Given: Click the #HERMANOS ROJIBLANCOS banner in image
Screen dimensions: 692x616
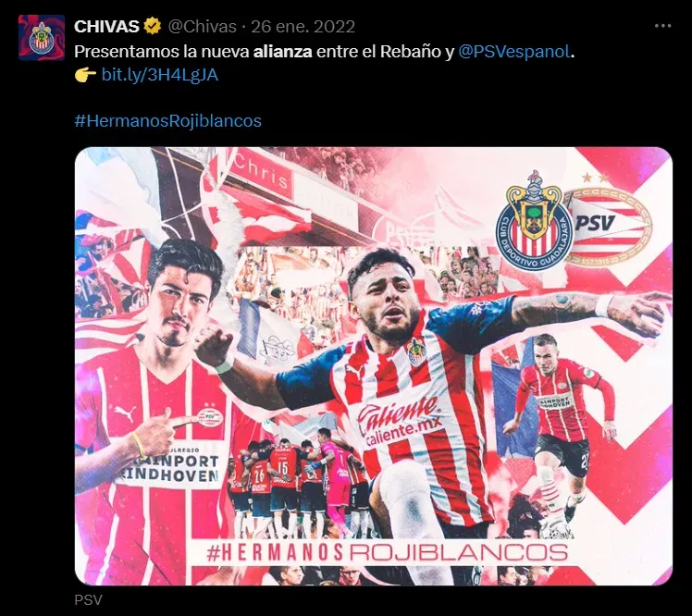Looking at the screenshot, I should point(387,552).
